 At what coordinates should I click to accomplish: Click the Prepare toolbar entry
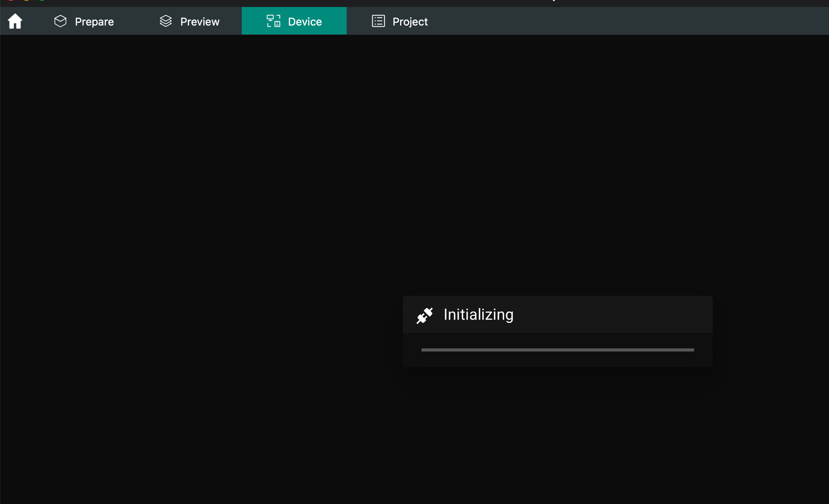point(94,21)
